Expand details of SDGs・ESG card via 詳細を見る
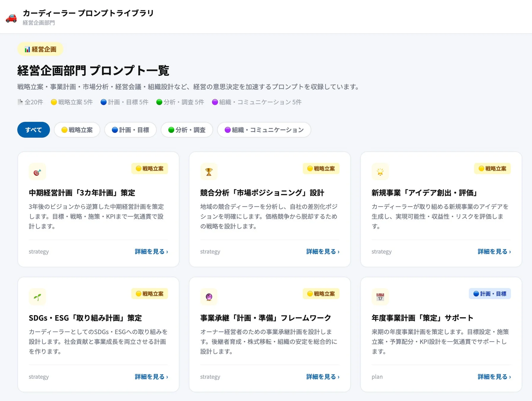The image size is (532, 401). point(151,377)
